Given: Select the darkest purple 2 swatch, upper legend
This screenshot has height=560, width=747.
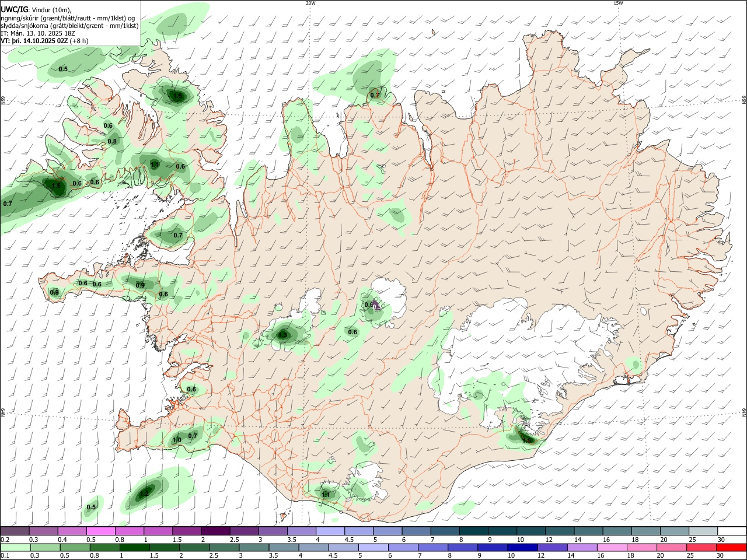Looking at the screenshot, I should pos(215,531).
